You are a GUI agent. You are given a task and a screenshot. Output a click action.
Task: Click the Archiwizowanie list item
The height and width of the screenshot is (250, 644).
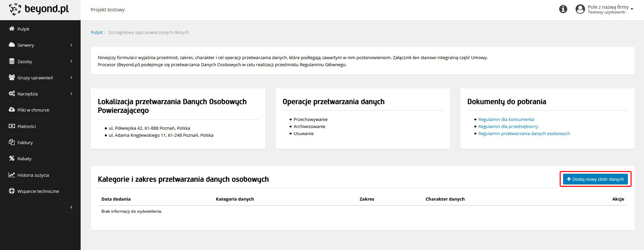click(x=309, y=126)
